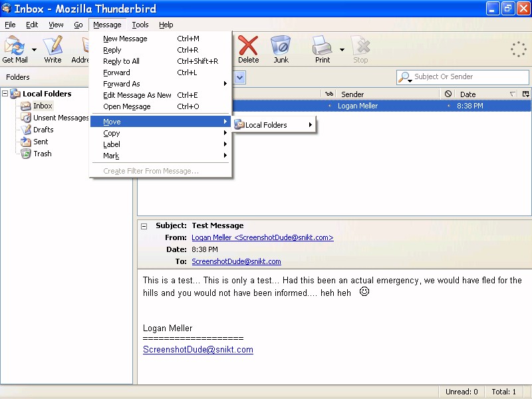The width and height of the screenshot is (532, 399).
Task: Click the junk status column icon
Action: pyautogui.click(x=448, y=94)
